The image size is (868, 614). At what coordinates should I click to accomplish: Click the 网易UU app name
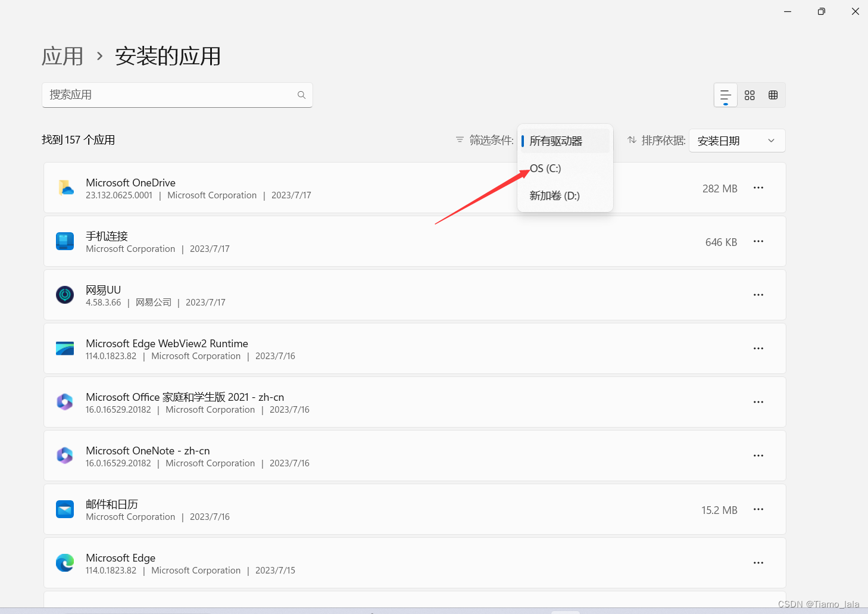pyautogui.click(x=103, y=290)
